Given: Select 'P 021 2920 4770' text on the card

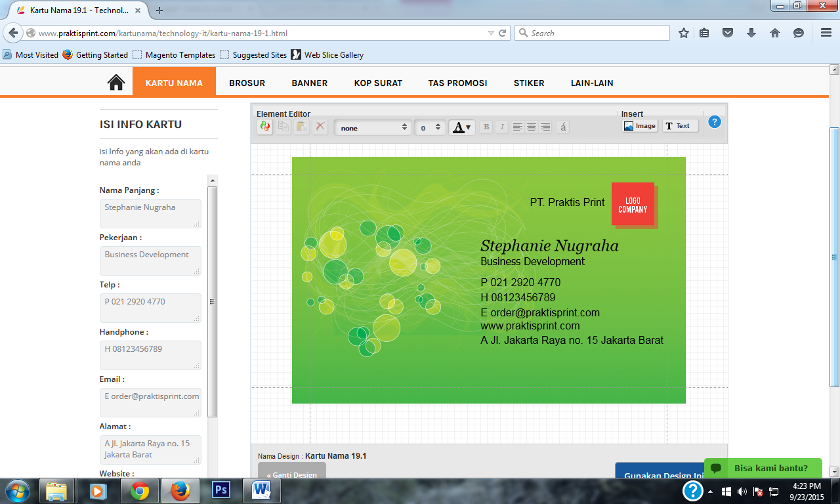Looking at the screenshot, I should coord(520,282).
